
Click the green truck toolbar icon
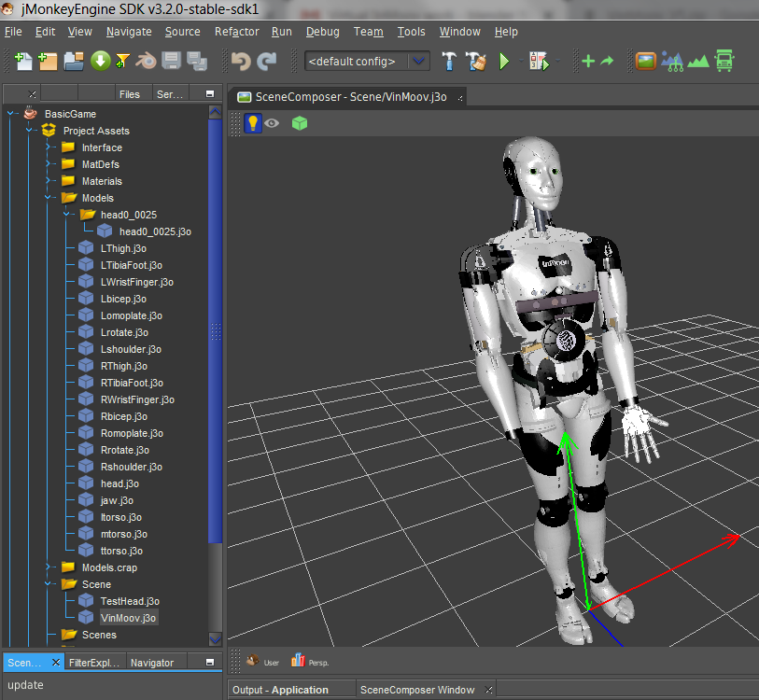[x=724, y=61]
